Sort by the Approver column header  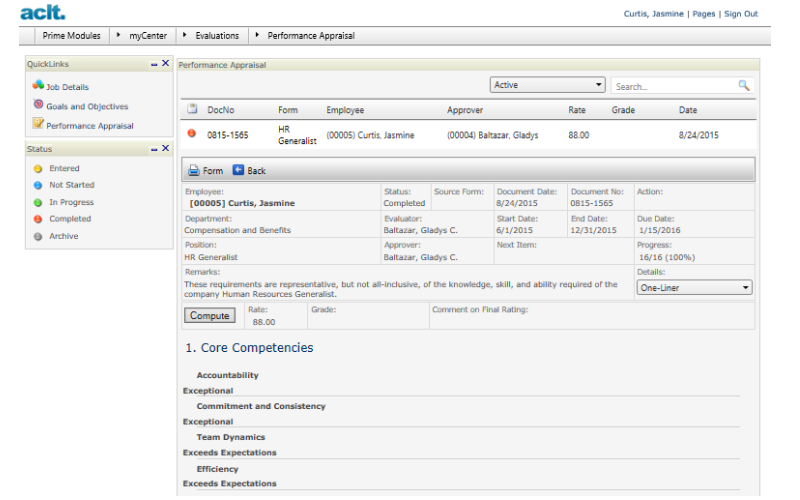[465, 110]
